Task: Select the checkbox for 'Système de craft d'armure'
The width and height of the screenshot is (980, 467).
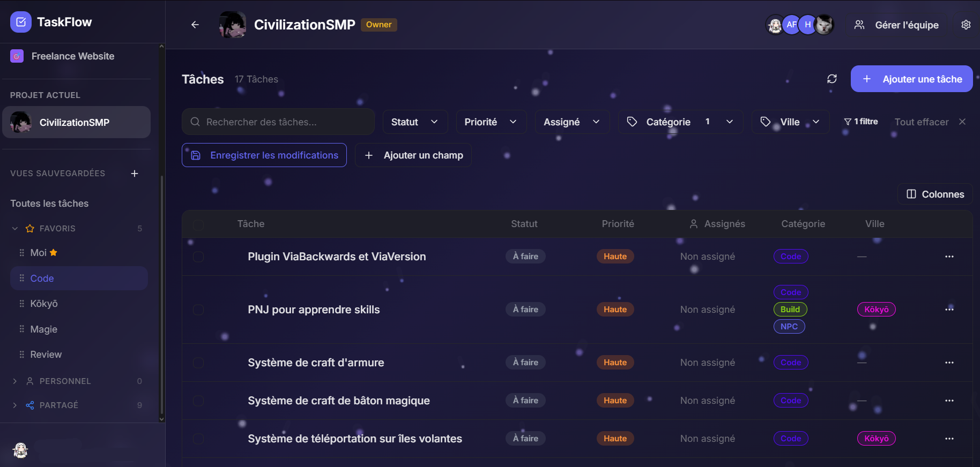Action: point(199,363)
